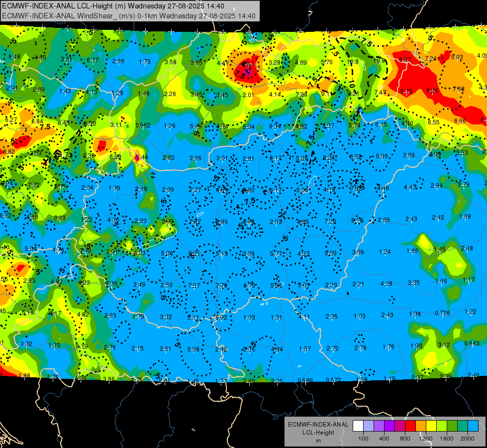Click the grid value 2.82

tap(168, 158)
